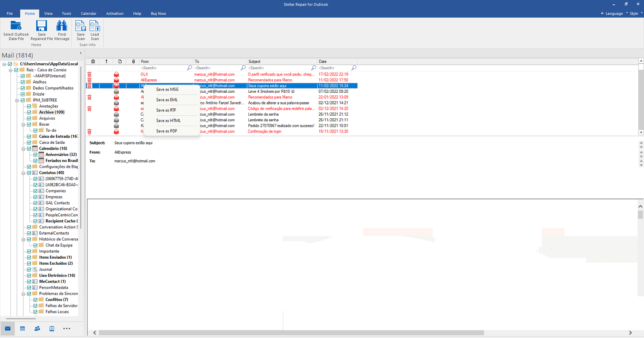Screen dimensions: 644x338
Task: Collapse the Boxer folder node
Action: tap(23, 124)
